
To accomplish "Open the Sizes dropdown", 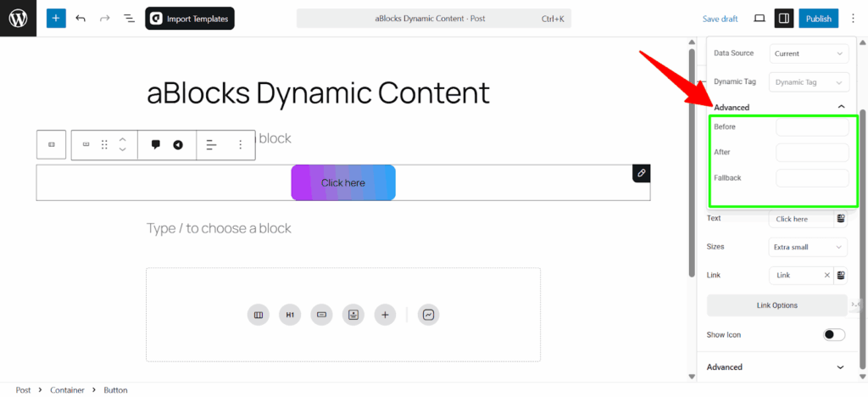I will (x=808, y=247).
